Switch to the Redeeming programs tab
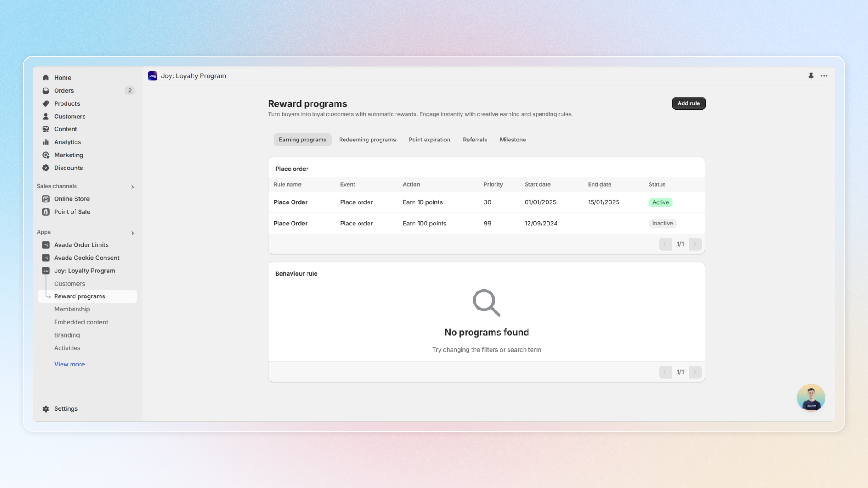 367,140
